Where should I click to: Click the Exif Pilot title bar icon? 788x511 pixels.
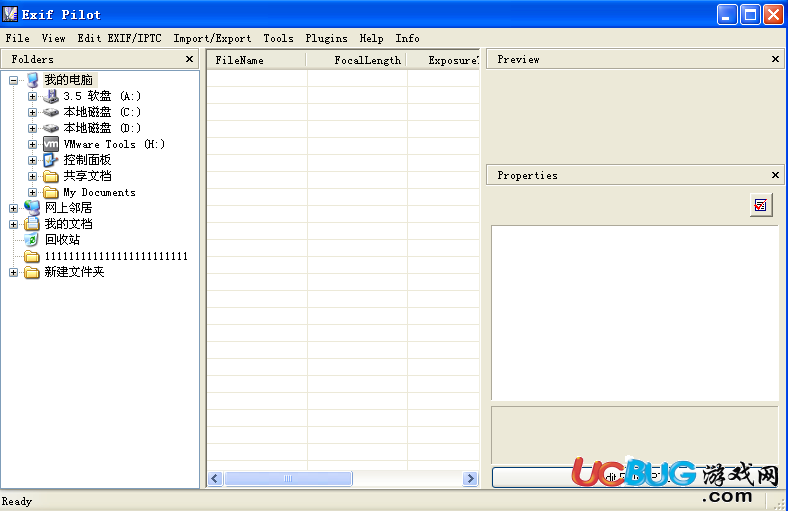coord(10,14)
